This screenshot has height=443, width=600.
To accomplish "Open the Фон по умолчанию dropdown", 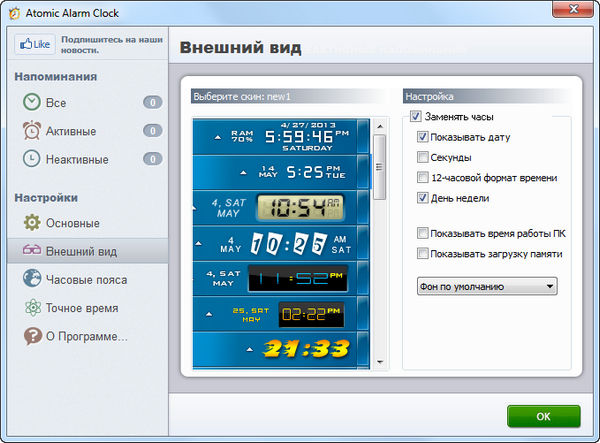I will tap(486, 287).
